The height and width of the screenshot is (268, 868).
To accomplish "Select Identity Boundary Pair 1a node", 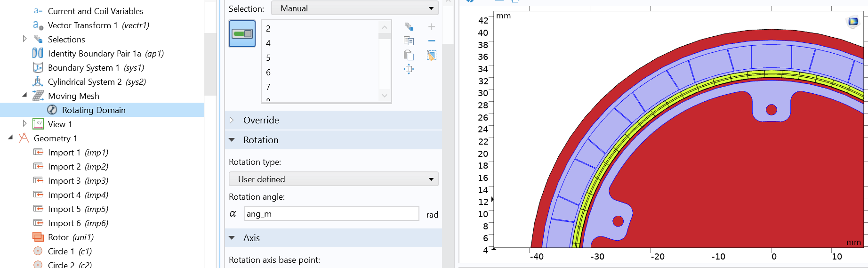I will (x=105, y=54).
